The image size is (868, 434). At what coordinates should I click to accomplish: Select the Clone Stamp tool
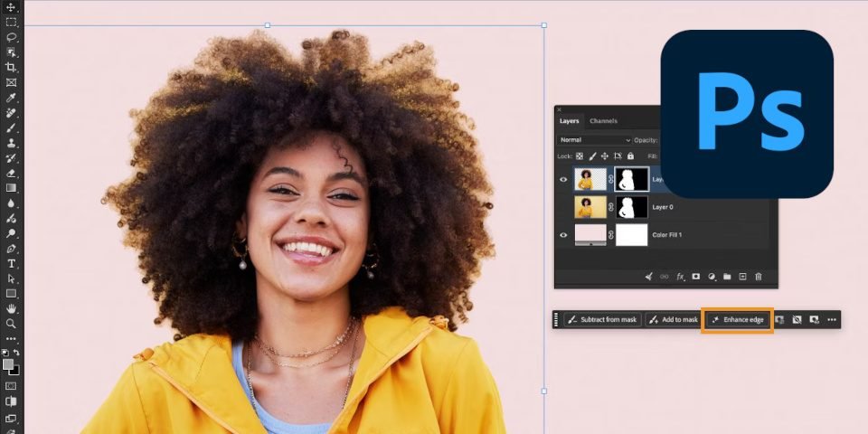[11, 143]
